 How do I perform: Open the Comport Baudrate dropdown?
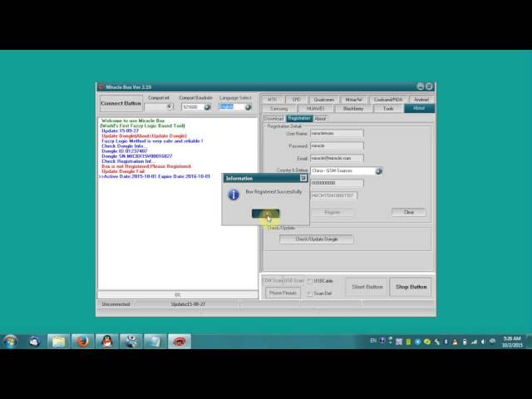click(207, 107)
